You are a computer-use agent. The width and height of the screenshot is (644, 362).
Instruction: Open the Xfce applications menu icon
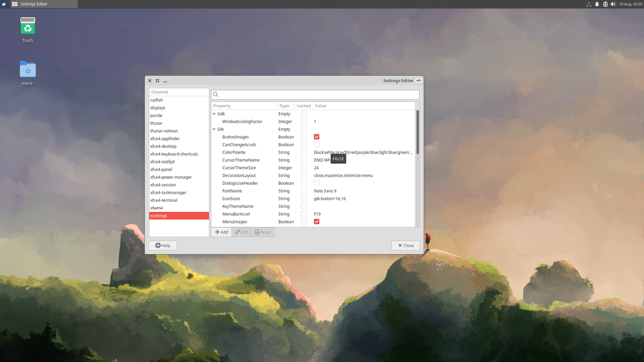(4, 4)
